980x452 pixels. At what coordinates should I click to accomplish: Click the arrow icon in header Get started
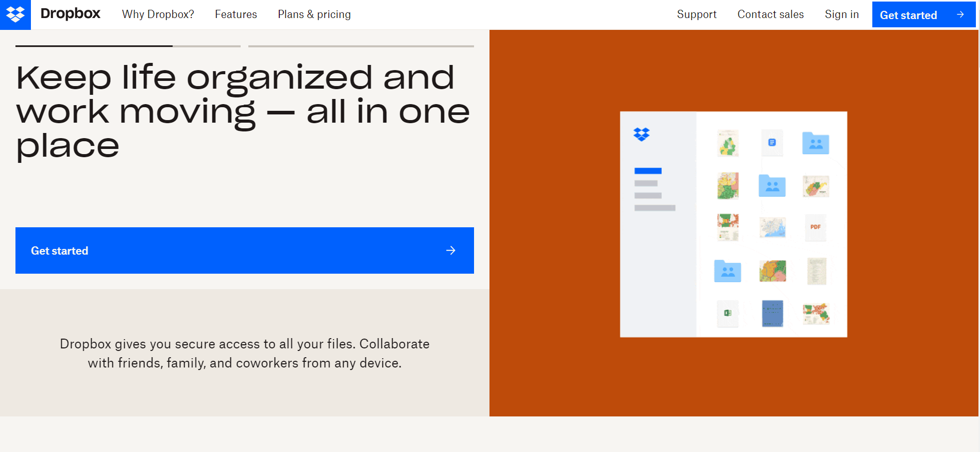pyautogui.click(x=960, y=14)
